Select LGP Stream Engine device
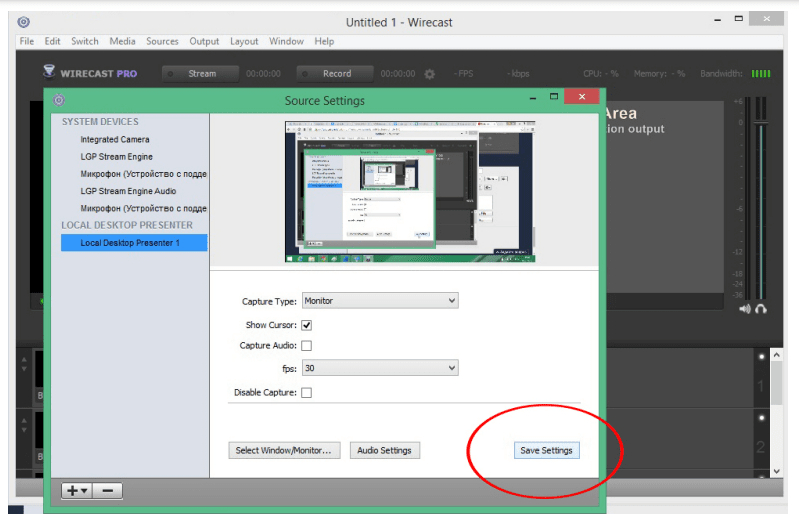Viewport: 799px width, 523px height. (x=116, y=157)
